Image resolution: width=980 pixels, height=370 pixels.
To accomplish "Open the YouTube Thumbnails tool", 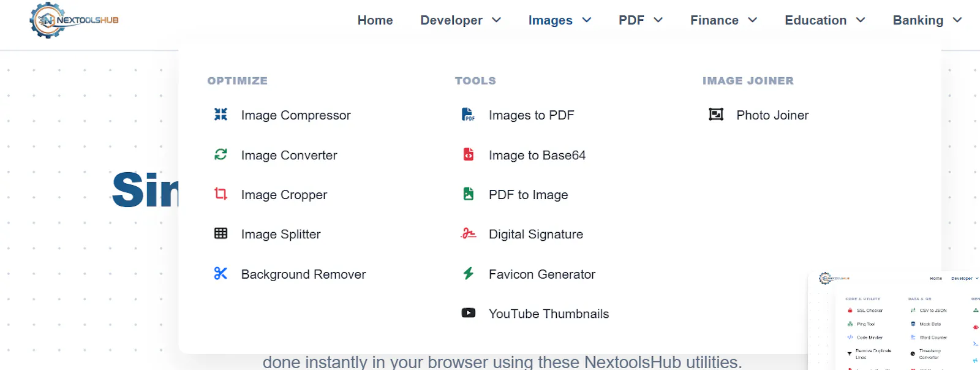I will point(549,314).
